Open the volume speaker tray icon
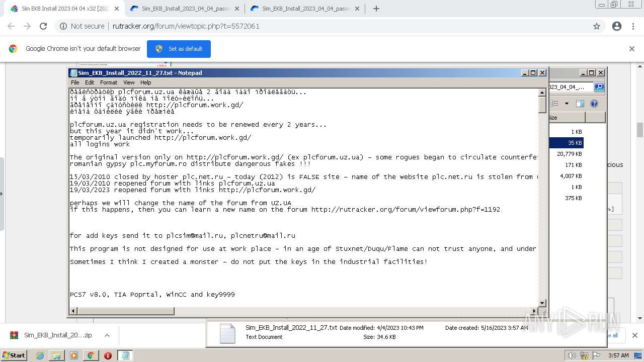 coord(572,355)
